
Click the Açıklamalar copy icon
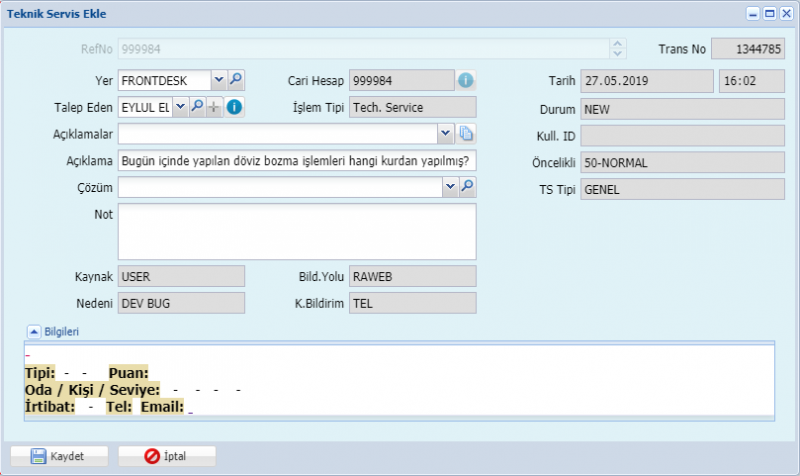point(466,134)
